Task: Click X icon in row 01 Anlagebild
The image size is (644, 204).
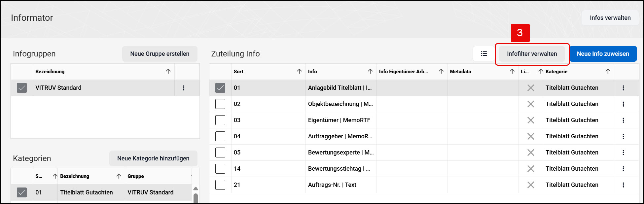Action: coord(531,88)
